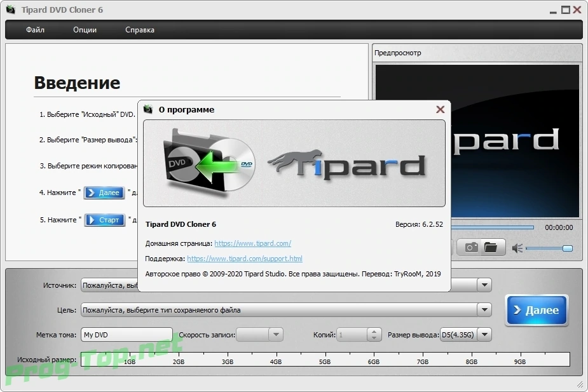Adjust the preview volume slider
This screenshot has width=588, height=392.
(x=549, y=248)
